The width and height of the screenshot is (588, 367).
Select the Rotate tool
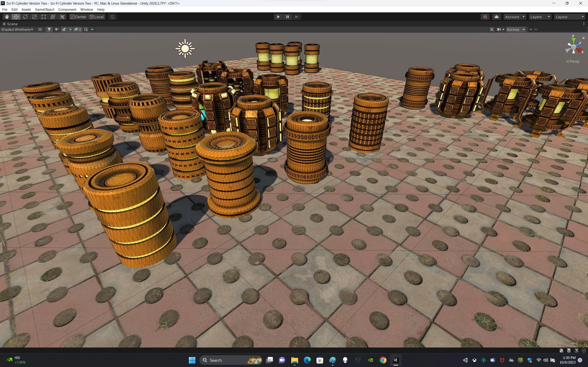(25, 17)
